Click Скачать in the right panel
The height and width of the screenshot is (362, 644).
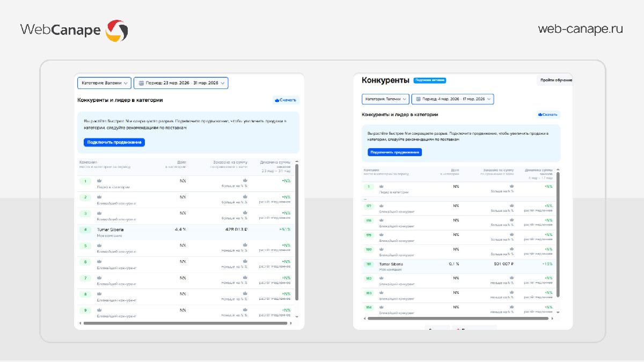548,114
